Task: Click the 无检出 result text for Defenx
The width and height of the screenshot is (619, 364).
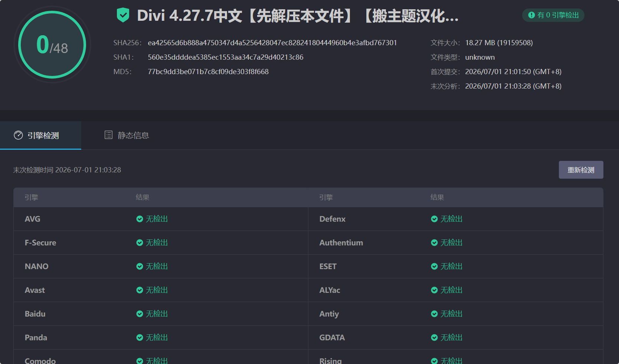Action: [x=451, y=219]
